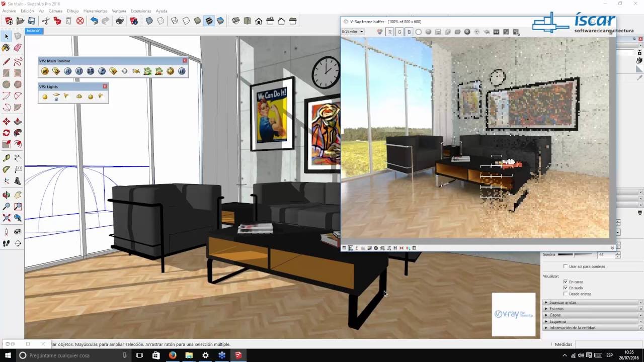Uncheck 'En suelo' checkbox
Viewport: 644px width, 362px height.
click(566, 288)
